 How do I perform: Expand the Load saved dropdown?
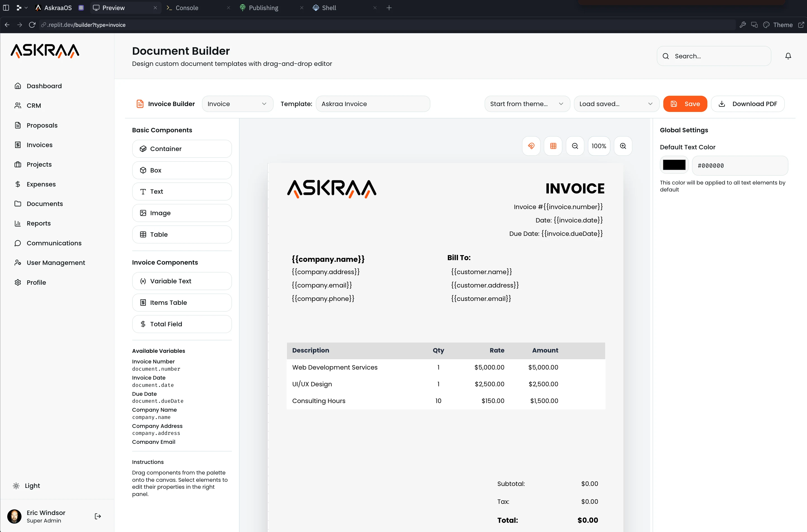click(616, 104)
